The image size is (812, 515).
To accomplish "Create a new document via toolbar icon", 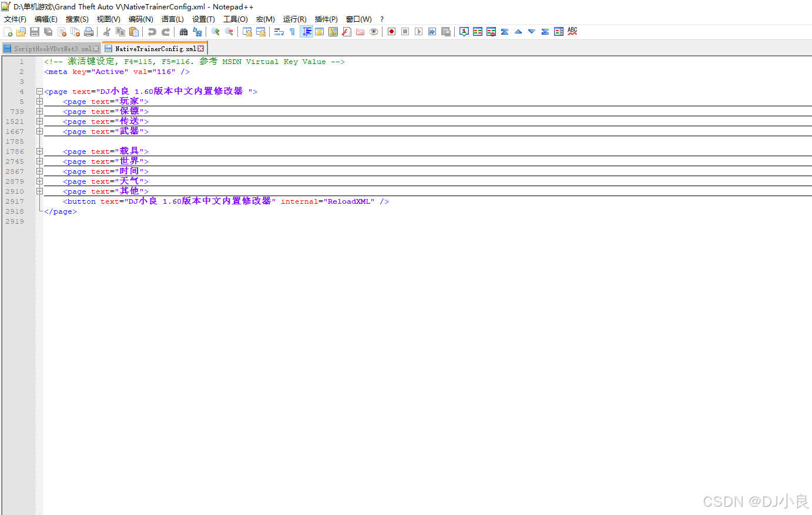I will [x=8, y=32].
